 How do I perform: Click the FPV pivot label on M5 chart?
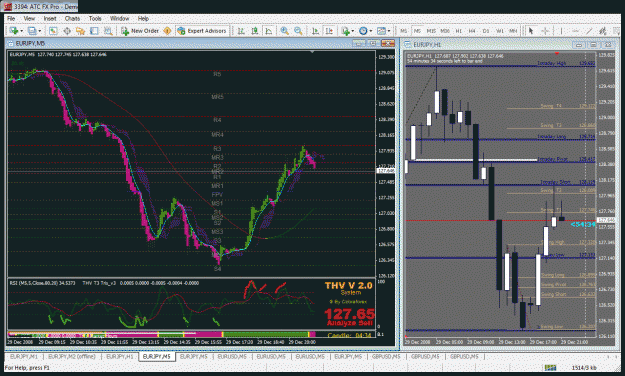pyautogui.click(x=217, y=195)
